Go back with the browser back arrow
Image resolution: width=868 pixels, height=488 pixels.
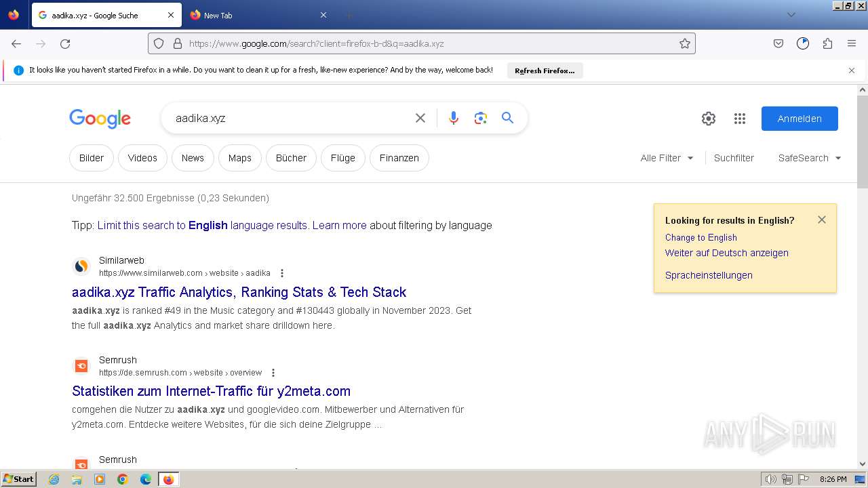(x=16, y=43)
